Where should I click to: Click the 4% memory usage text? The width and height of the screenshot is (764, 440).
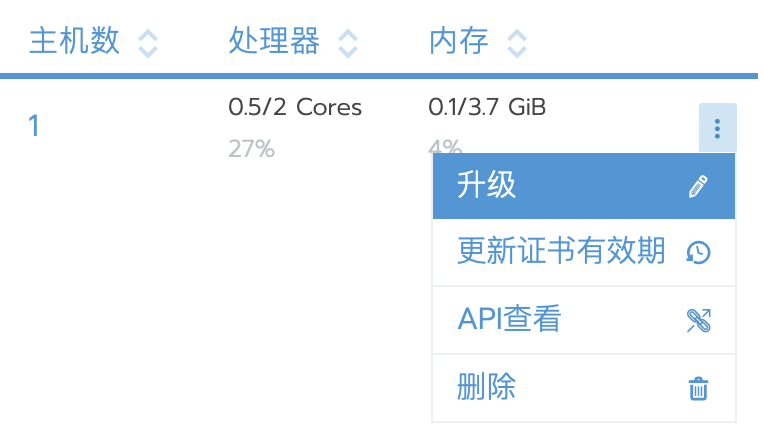pyautogui.click(x=445, y=145)
